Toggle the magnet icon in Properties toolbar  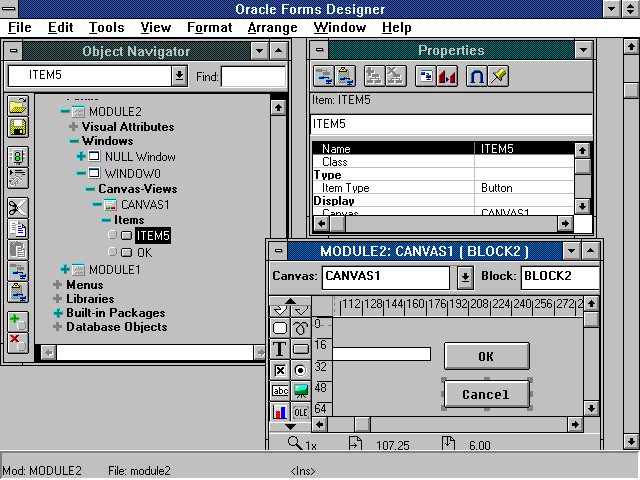tap(476, 76)
